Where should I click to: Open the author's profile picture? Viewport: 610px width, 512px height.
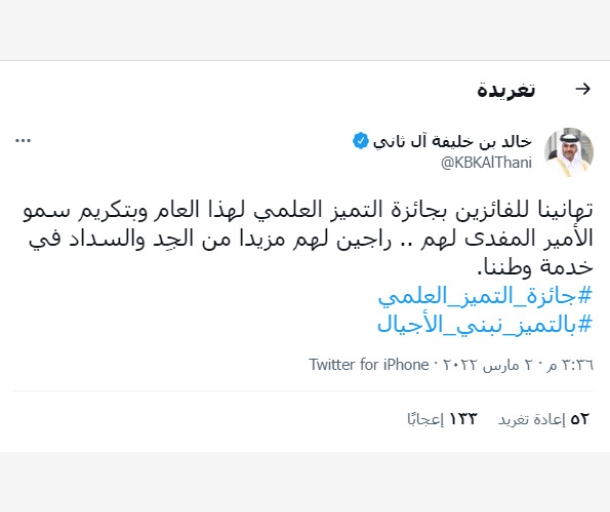point(568,152)
